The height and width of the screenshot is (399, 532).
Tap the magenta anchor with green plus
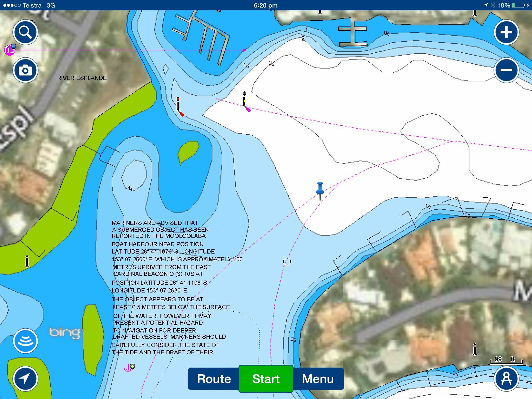pyautogui.click(x=129, y=368)
